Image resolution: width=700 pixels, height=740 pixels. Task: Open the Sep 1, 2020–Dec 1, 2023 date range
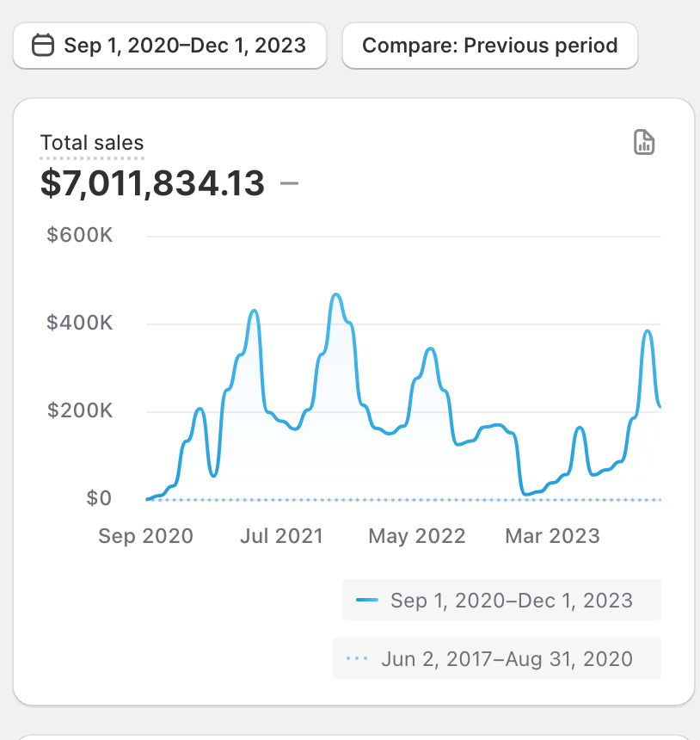(x=169, y=46)
